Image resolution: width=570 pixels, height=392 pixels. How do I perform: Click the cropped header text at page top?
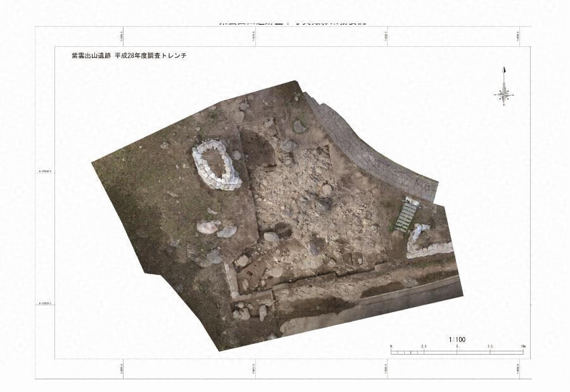point(293,22)
